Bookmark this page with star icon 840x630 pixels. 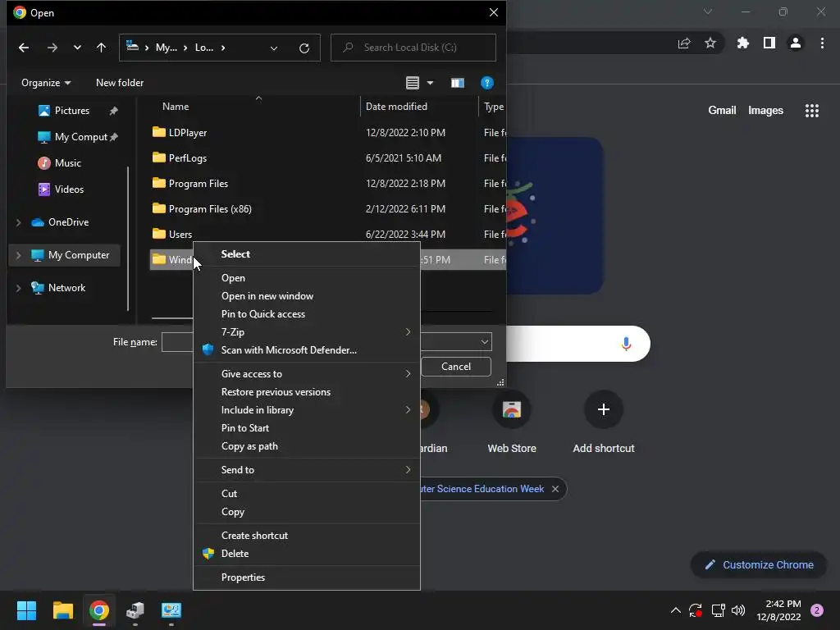click(710, 43)
